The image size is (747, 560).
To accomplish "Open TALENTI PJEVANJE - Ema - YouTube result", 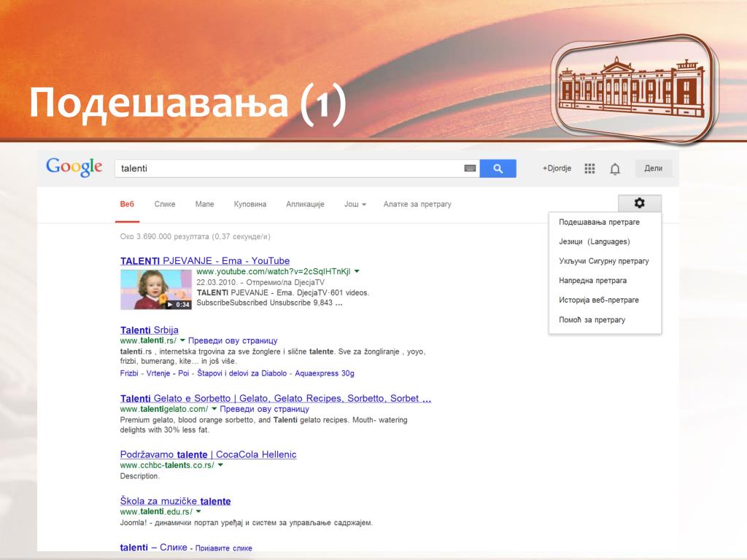I will pyautogui.click(x=205, y=261).
